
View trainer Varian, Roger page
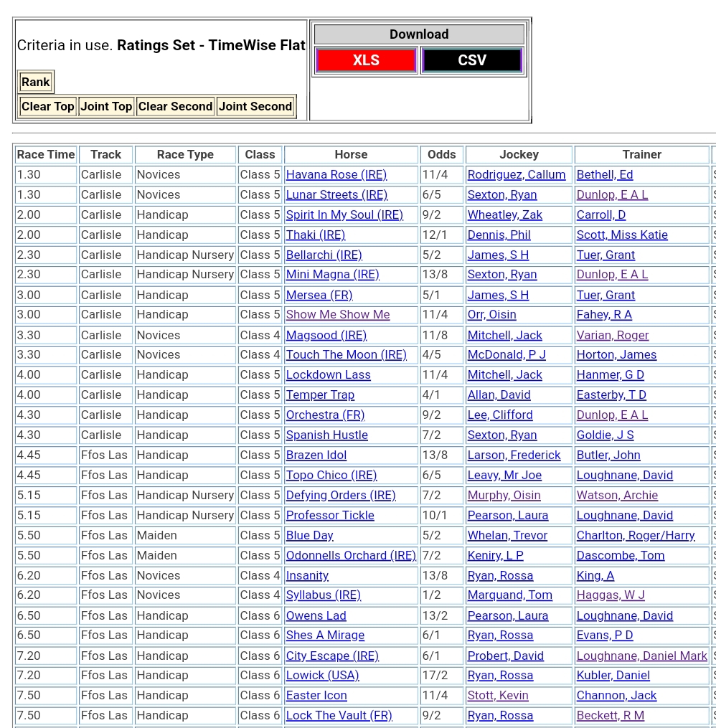pos(612,335)
